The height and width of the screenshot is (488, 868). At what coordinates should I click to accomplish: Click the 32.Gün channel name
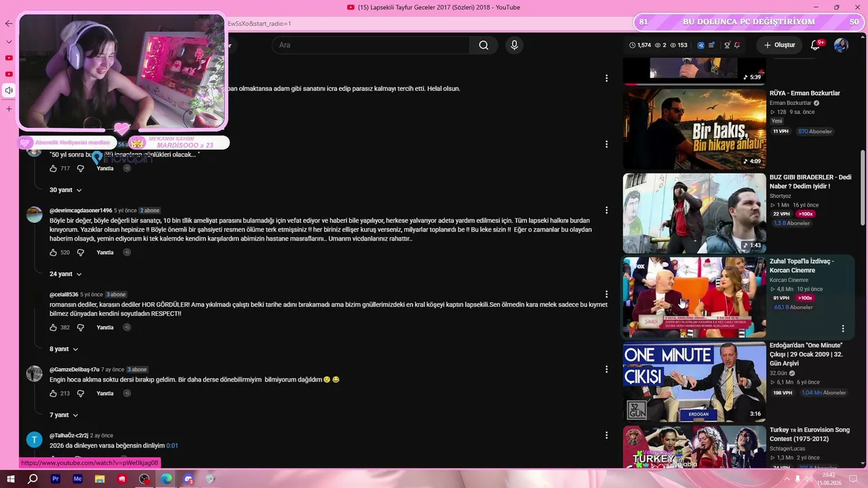778,373
